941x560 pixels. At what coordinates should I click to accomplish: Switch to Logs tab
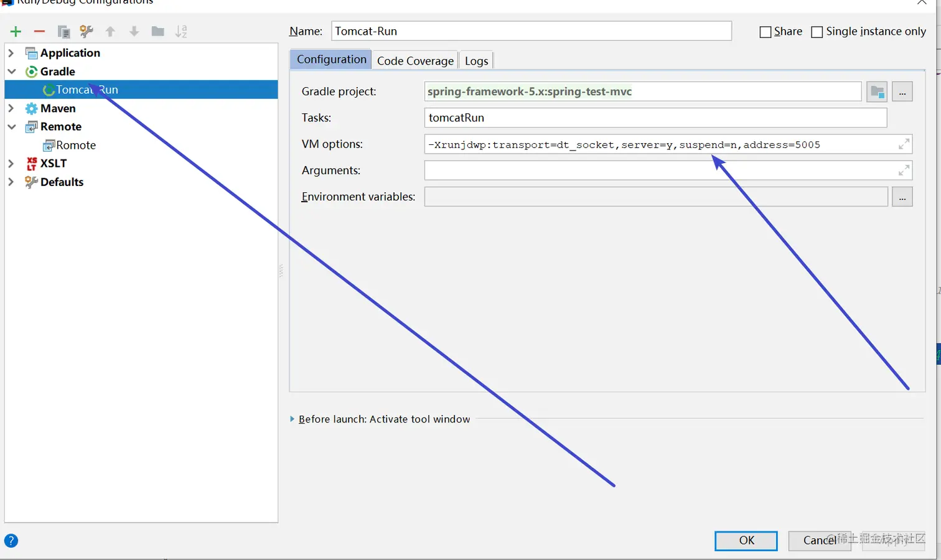[476, 61]
